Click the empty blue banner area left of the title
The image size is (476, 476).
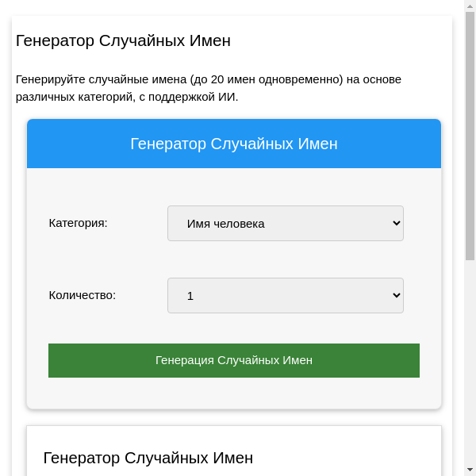[x=75, y=144]
